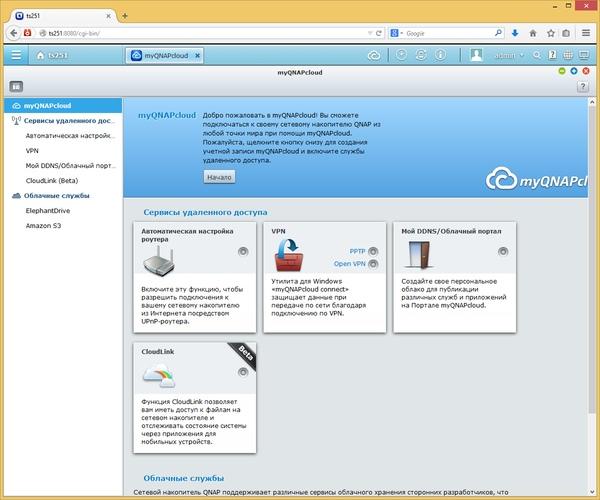Image resolution: width=600 pixels, height=500 pixels.
Task: Click the PPTP link in VPN card
Action: point(357,251)
